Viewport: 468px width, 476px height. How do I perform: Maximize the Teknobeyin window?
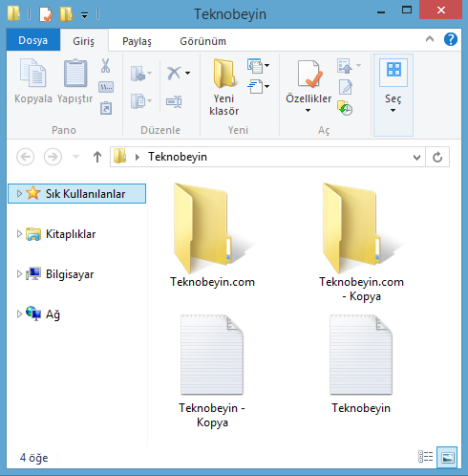pos(407,11)
